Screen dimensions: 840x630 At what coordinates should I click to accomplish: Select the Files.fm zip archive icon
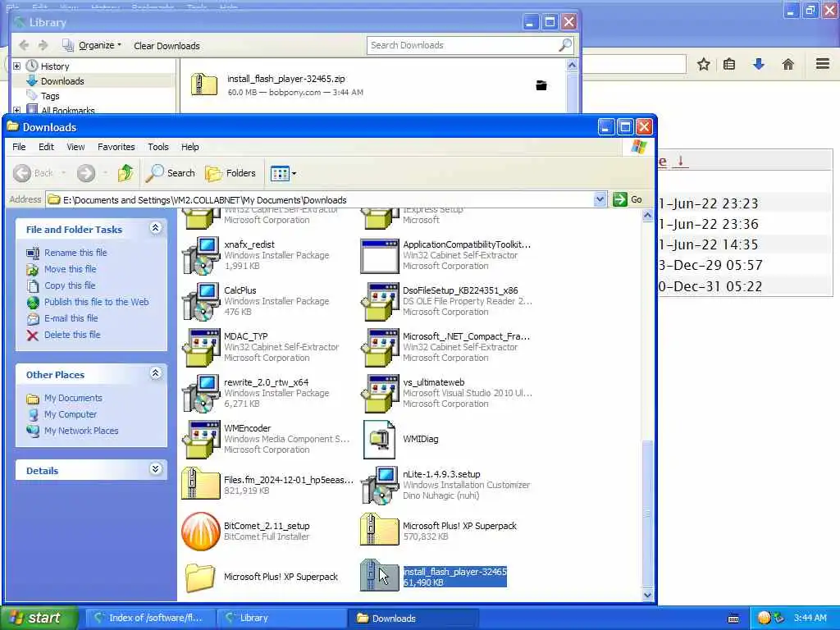(200, 483)
